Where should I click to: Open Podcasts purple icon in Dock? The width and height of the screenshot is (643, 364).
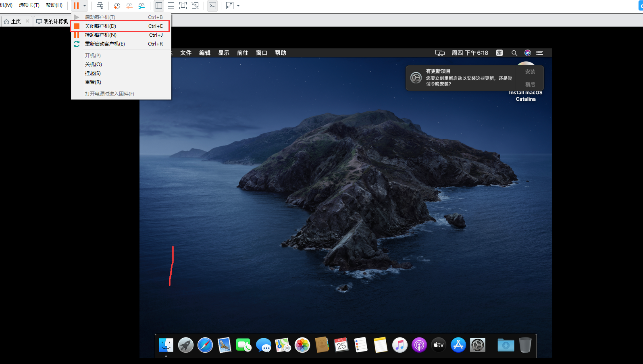(x=419, y=345)
